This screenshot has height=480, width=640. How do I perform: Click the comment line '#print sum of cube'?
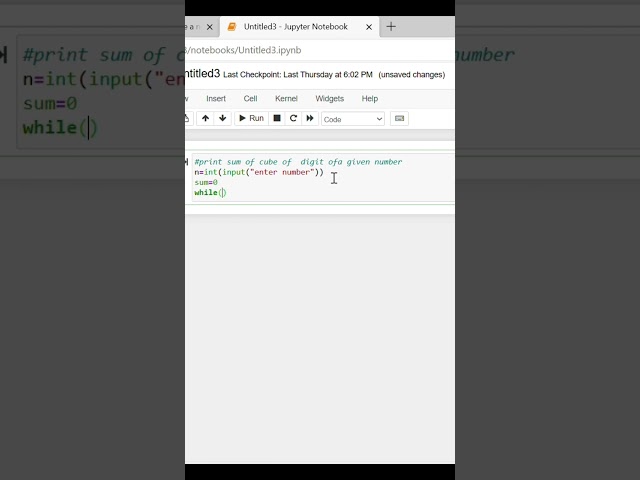coord(298,162)
